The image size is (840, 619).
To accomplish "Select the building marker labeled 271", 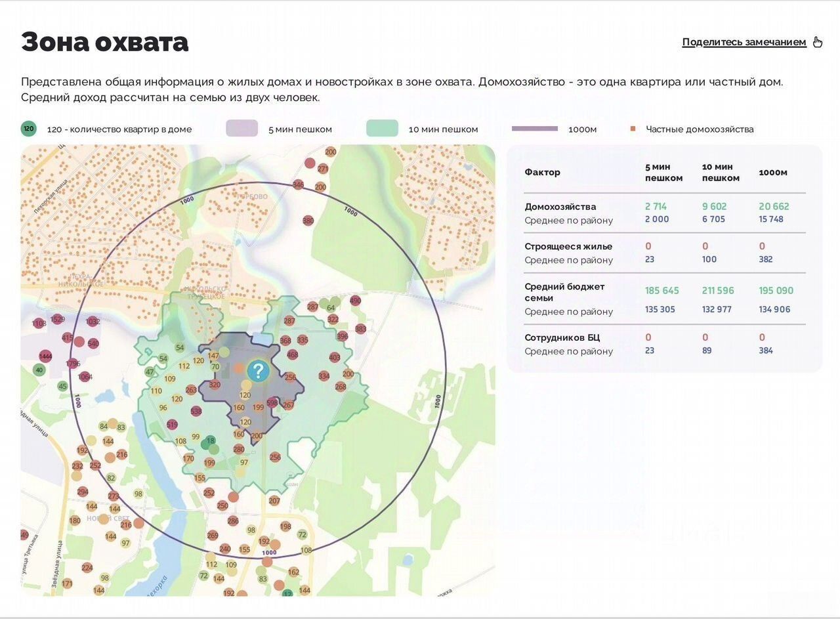I will tap(323, 169).
